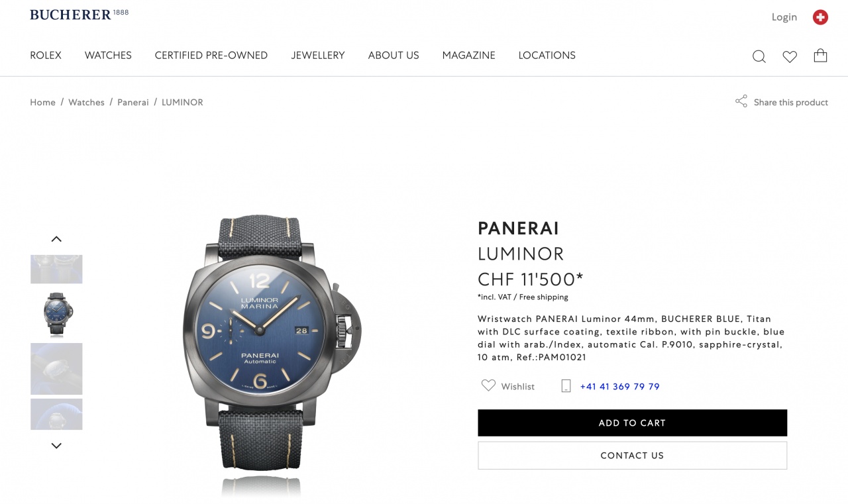Image resolution: width=848 pixels, height=504 pixels.
Task: Click the Contact Us button
Action: (x=632, y=456)
